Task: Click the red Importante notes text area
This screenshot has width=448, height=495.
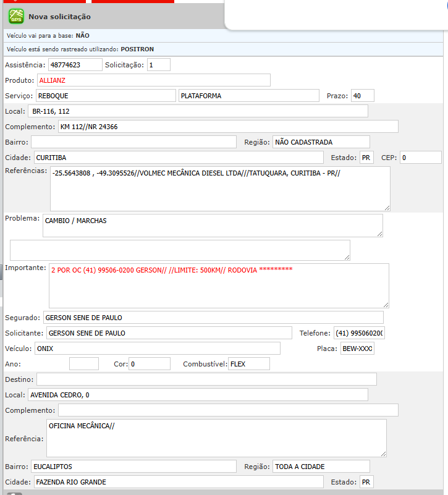Action: click(219, 286)
